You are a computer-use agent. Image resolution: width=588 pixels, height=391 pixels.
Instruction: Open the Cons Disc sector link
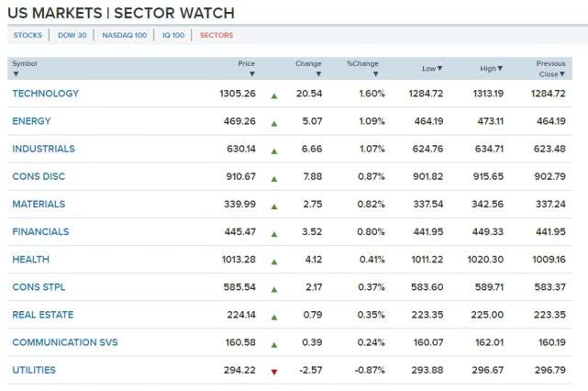[x=39, y=176]
